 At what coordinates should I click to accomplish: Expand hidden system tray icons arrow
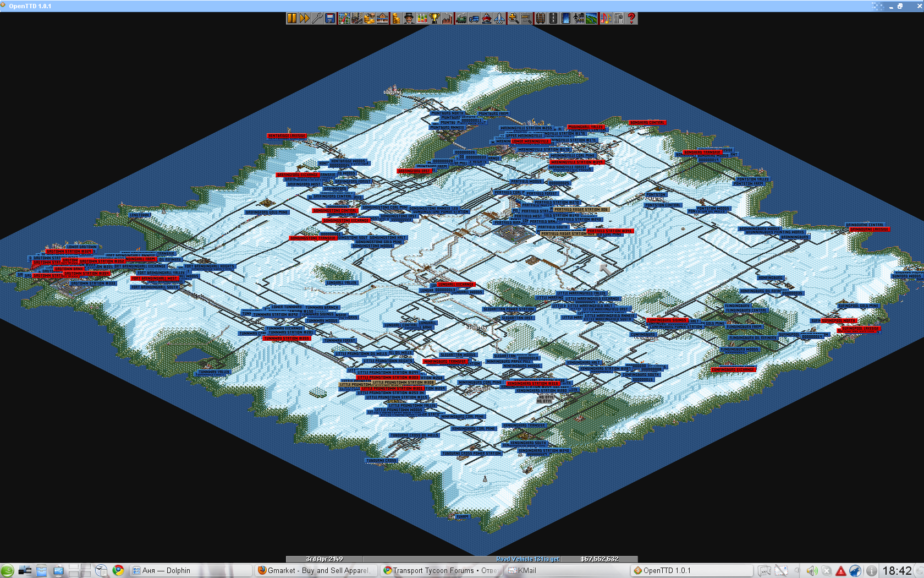[796, 570]
